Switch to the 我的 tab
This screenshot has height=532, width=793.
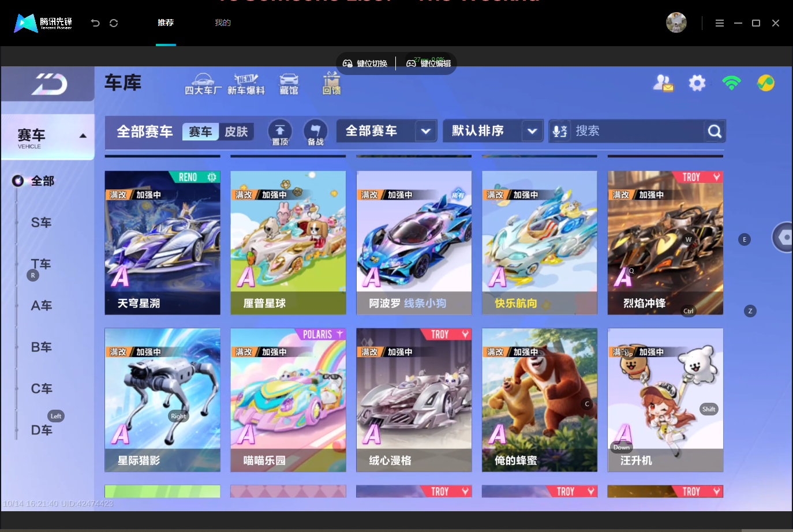point(223,23)
